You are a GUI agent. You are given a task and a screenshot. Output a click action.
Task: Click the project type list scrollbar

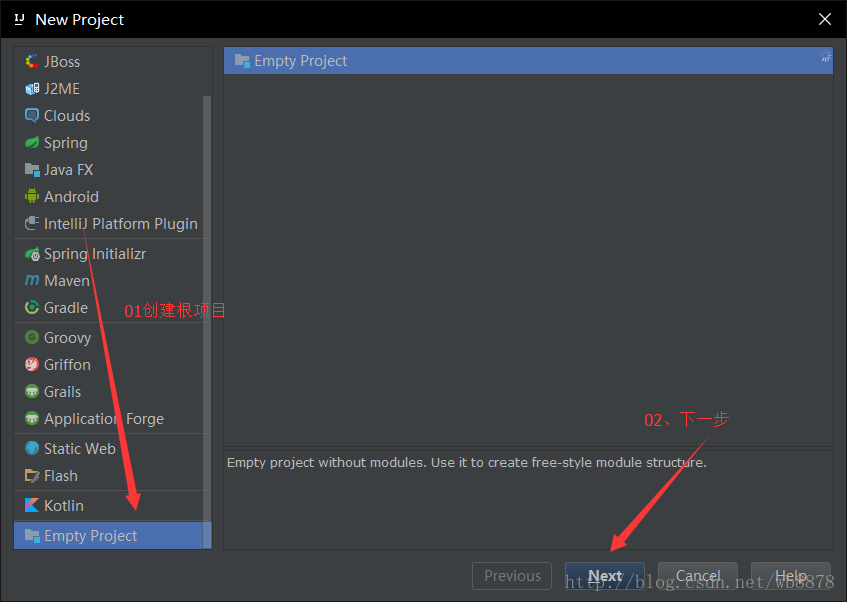coord(207,322)
